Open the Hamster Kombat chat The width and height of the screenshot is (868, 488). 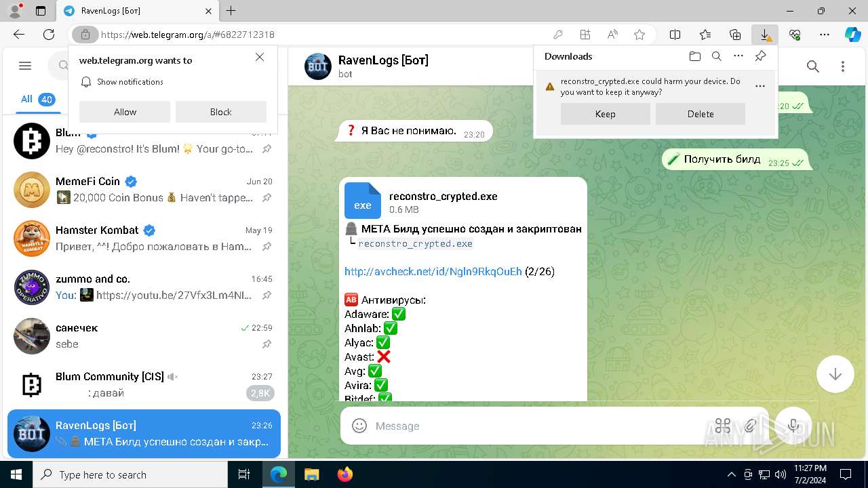144,239
